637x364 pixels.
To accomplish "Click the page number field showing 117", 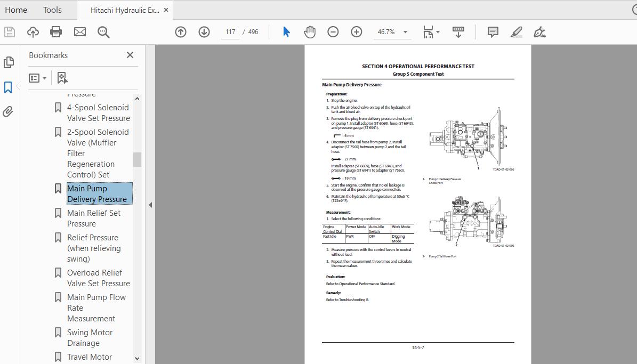I will point(230,31).
